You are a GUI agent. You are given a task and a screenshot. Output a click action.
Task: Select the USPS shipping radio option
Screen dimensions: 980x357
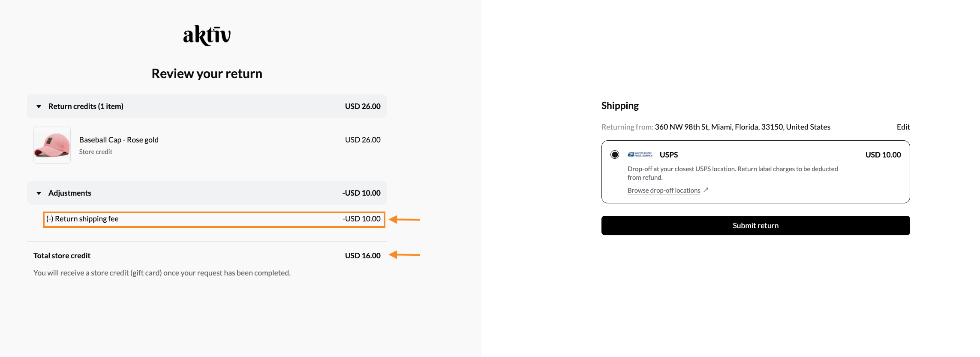615,154
